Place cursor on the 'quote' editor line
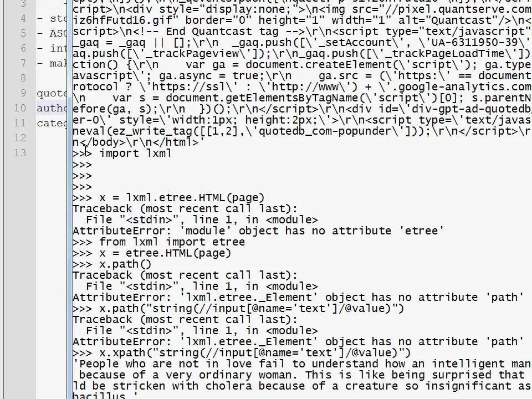Screen dimensions: 532x399 pyautogui.click(x=52, y=93)
